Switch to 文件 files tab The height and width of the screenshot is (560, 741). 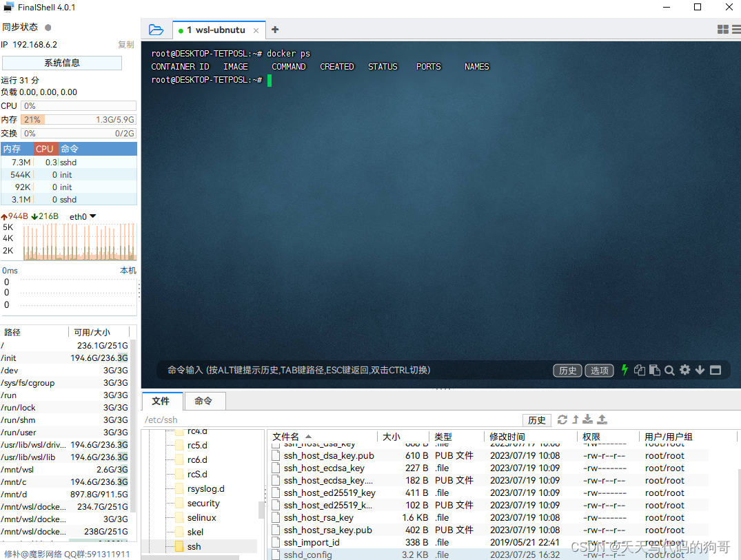[161, 401]
